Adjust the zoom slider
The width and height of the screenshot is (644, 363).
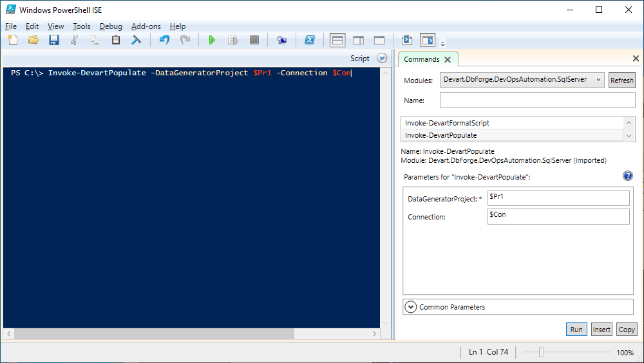click(542, 352)
